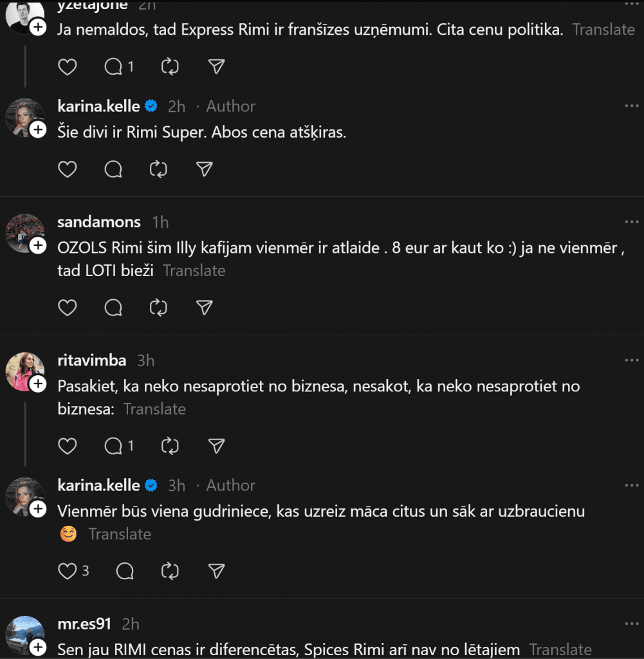Reply to sandamons' comment

click(113, 308)
